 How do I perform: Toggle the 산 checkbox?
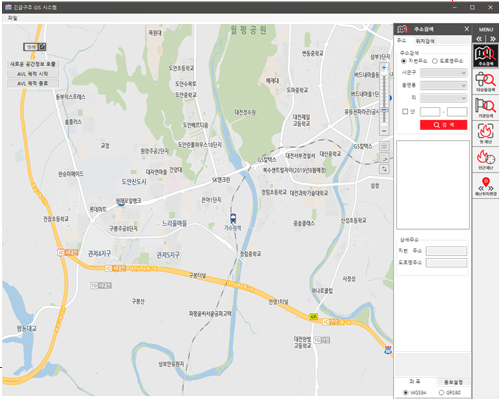click(405, 111)
